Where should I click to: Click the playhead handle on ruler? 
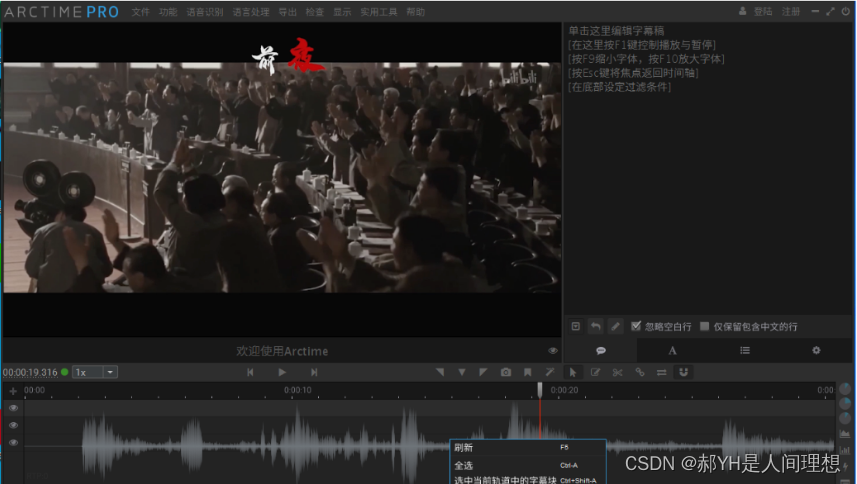click(540, 389)
